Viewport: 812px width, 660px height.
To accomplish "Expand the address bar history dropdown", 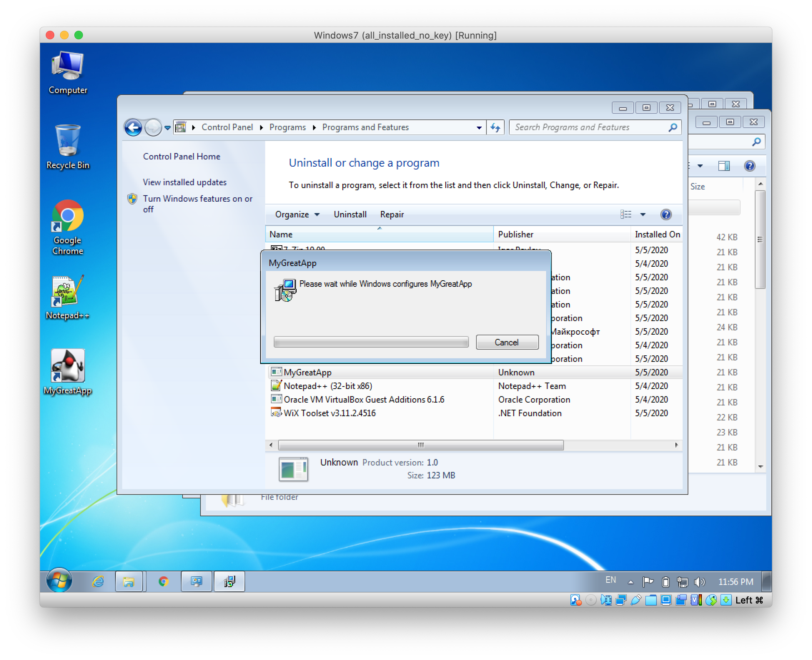I will tap(479, 128).
